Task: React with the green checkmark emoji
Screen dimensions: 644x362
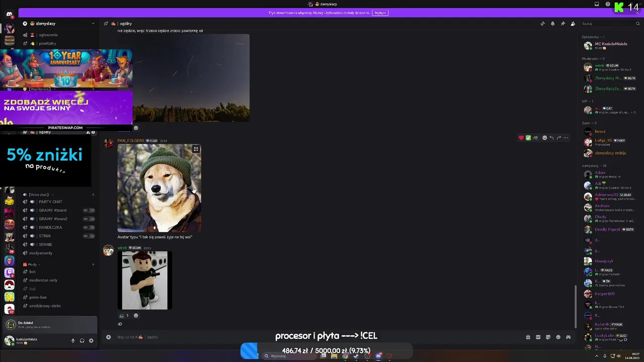Action: 528,138
